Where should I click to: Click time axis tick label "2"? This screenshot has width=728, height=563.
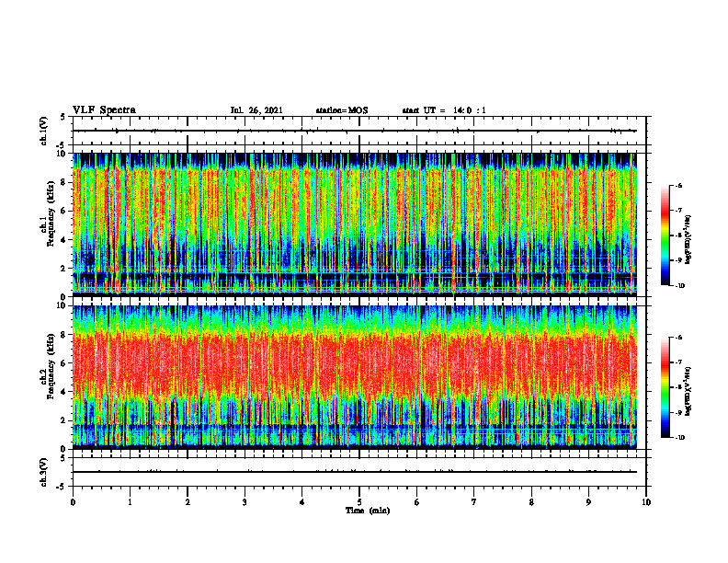pyautogui.click(x=188, y=502)
